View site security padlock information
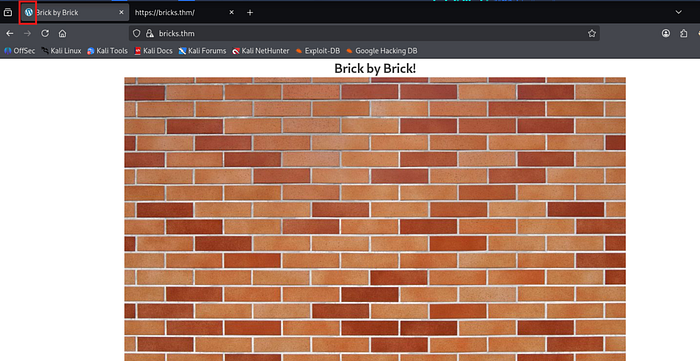The width and height of the screenshot is (700, 361). point(150,33)
